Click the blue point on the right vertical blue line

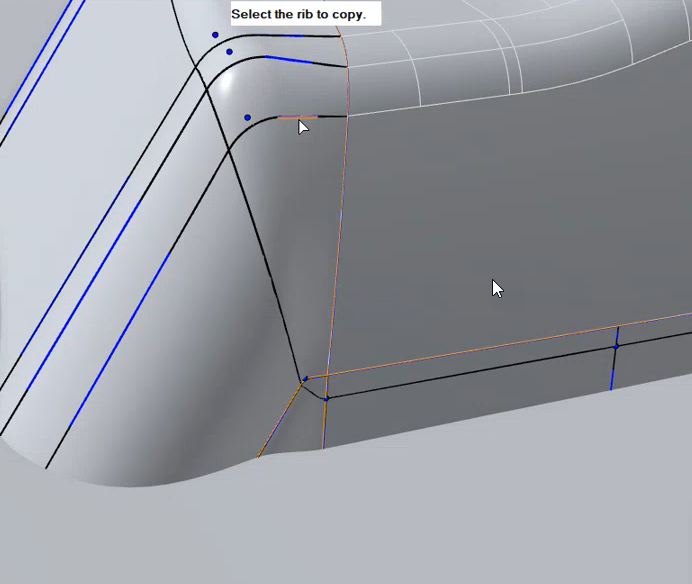[616, 345]
